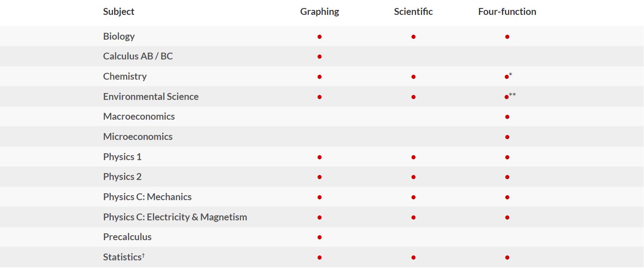Click the Four-function column header
Screen dimensions: 644x268
[507, 12]
